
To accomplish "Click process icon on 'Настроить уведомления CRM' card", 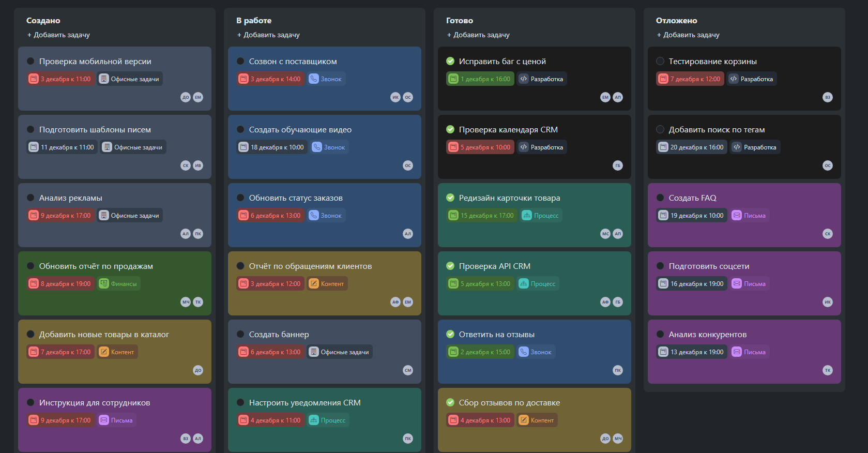I will click(313, 420).
